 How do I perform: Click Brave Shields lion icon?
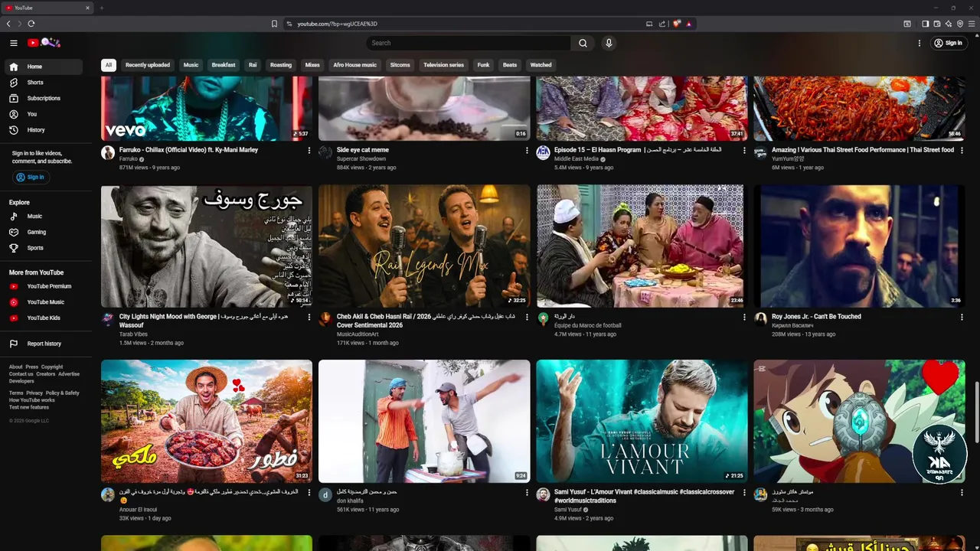pos(677,24)
